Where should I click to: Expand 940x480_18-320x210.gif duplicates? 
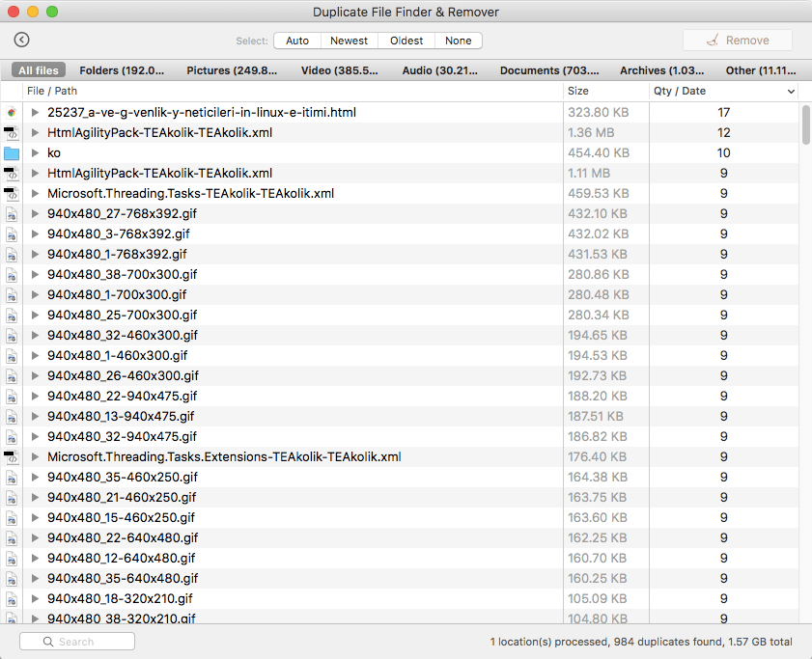point(35,598)
